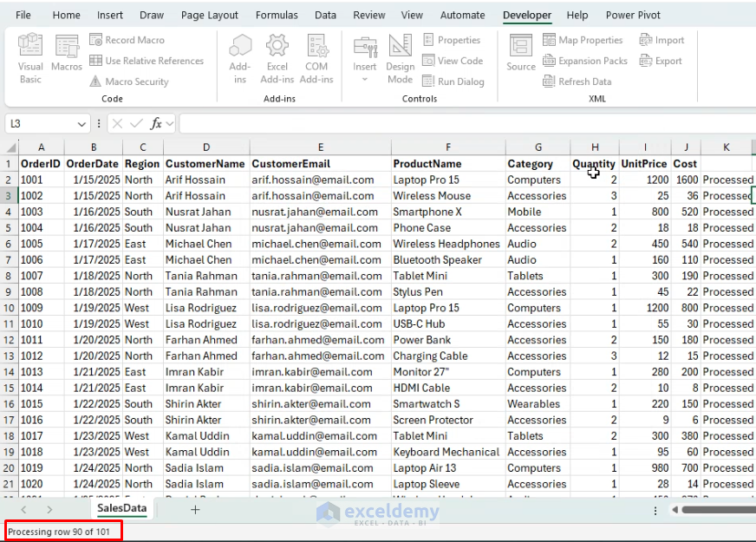Click cell with nusrat.jahan@email.com in row 4
The image size is (756, 542).
coord(320,212)
